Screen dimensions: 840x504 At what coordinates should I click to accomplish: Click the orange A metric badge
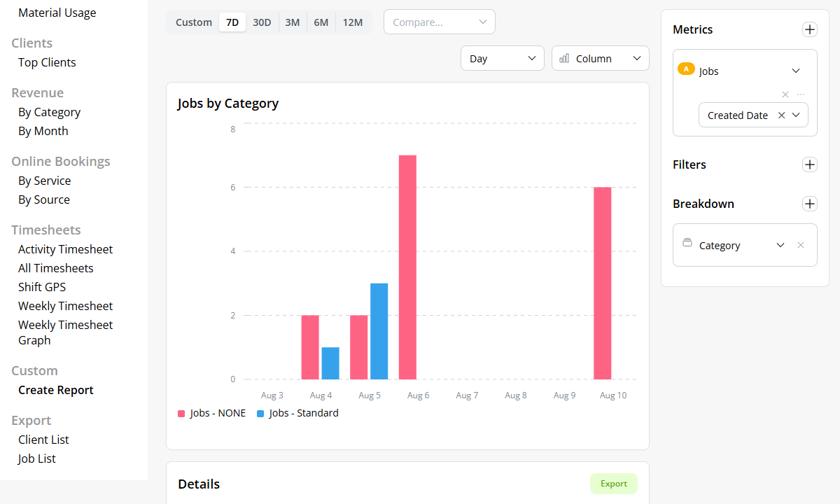pos(686,69)
